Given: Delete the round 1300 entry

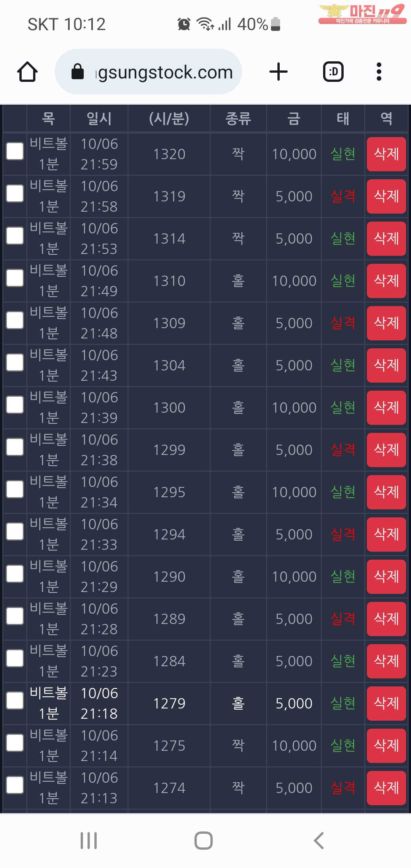Looking at the screenshot, I should tap(386, 407).
